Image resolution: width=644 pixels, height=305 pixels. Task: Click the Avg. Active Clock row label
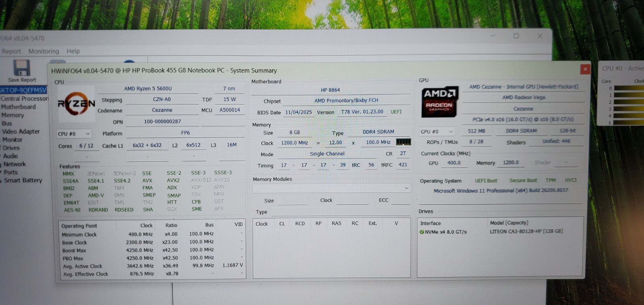tap(83, 266)
